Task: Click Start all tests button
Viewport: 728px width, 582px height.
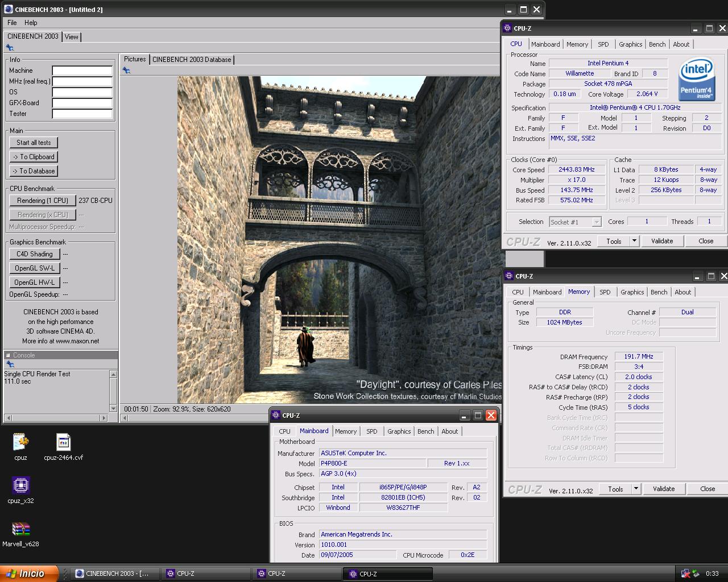Action: pos(34,143)
